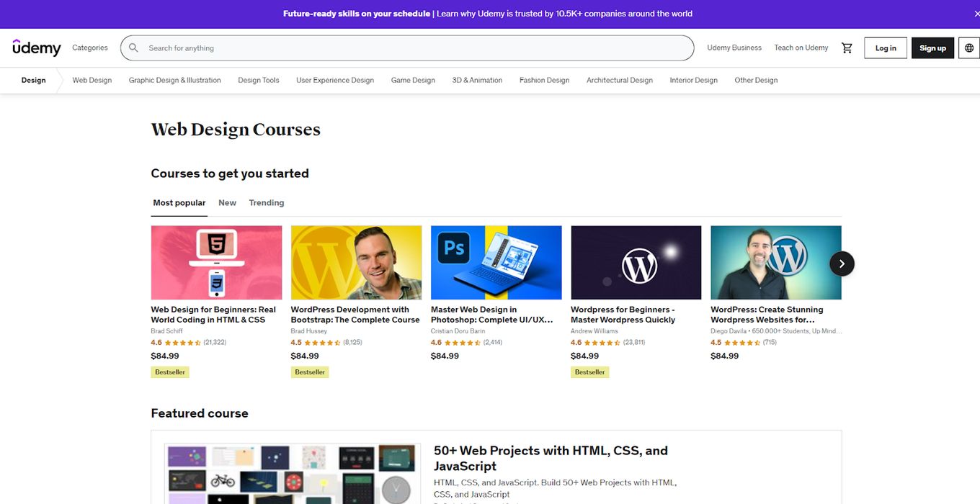Click the Log in button
980x504 pixels.
886,48
